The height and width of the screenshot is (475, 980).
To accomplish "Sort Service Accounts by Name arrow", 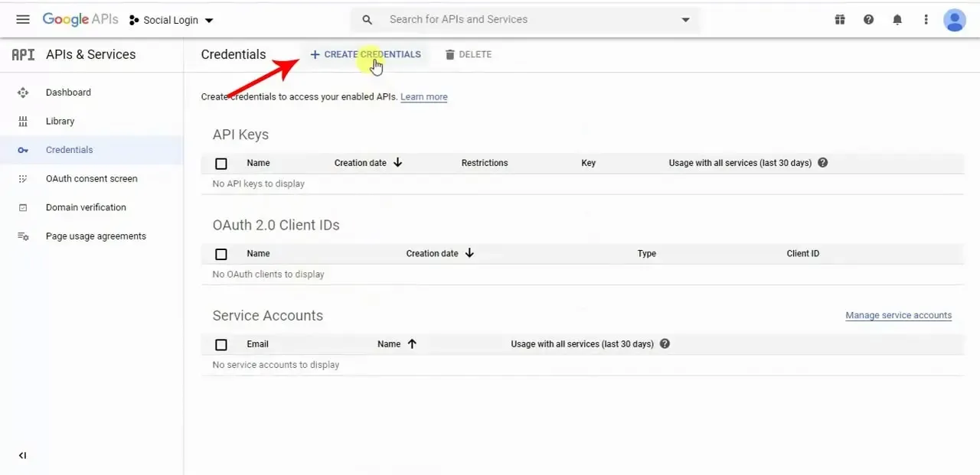I will pos(412,344).
